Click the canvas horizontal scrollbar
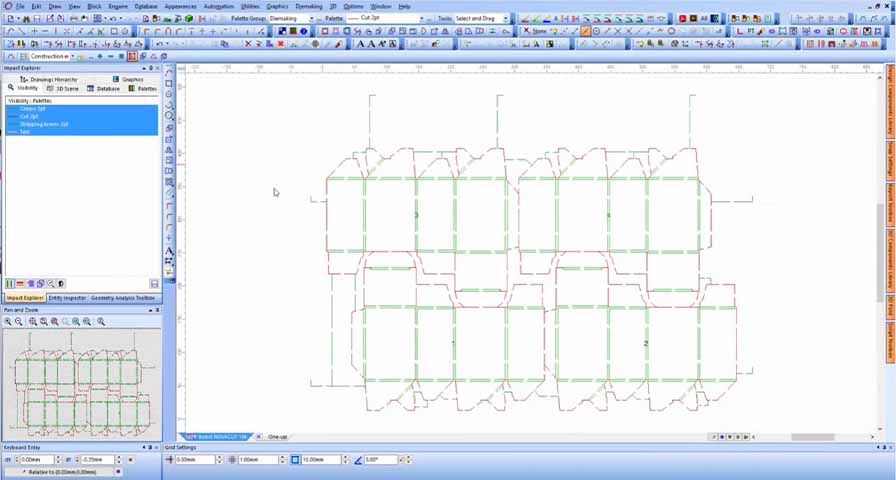The height and width of the screenshot is (480, 896). pos(811,437)
